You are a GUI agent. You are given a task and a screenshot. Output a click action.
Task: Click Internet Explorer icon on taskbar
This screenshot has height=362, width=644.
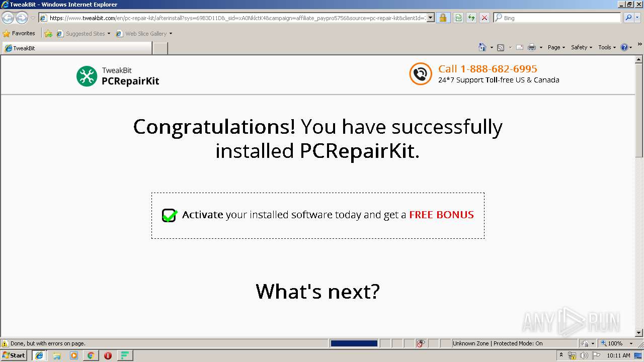click(x=39, y=355)
